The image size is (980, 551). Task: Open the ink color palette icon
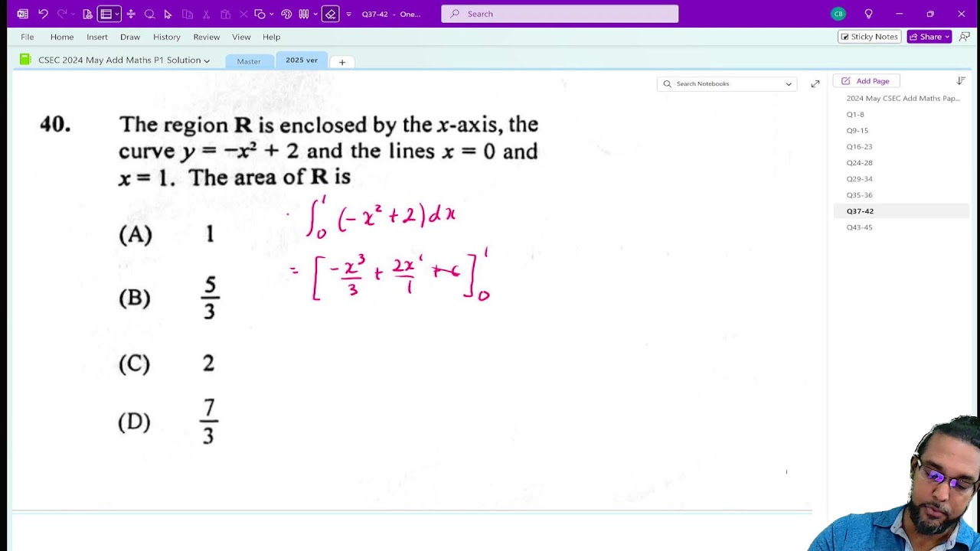pos(286,14)
